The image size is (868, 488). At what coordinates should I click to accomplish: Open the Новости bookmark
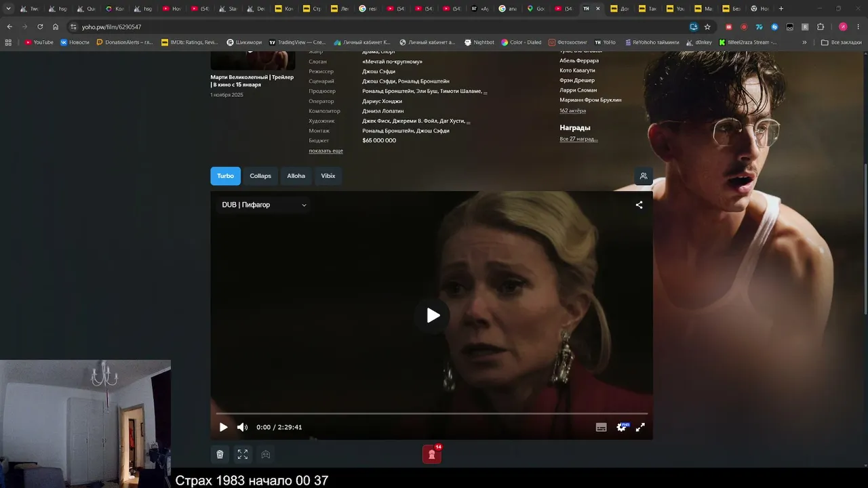point(75,42)
